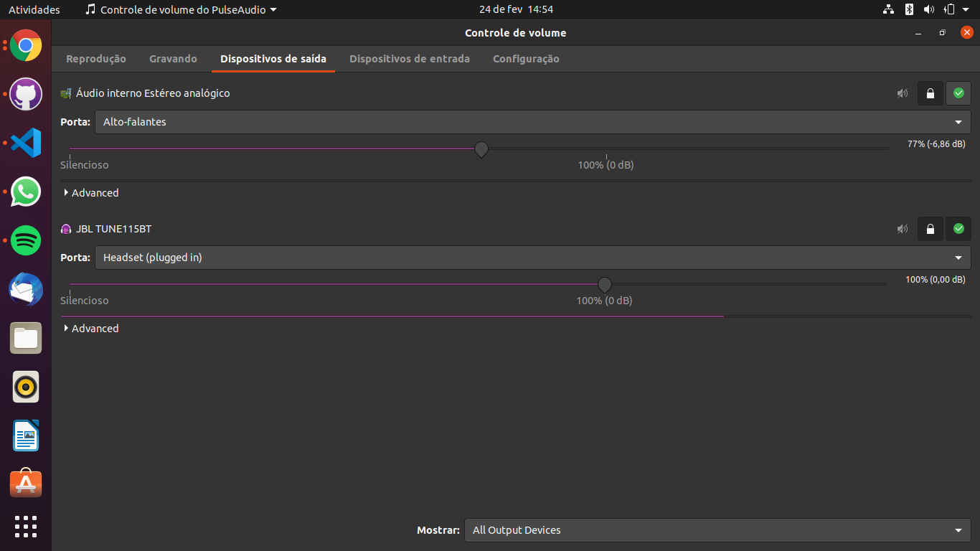The height and width of the screenshot is (551, 980).
Task: Open the Headset (plugged in) port dropdown
Action: pyautogui.click(x=533, y=258)
